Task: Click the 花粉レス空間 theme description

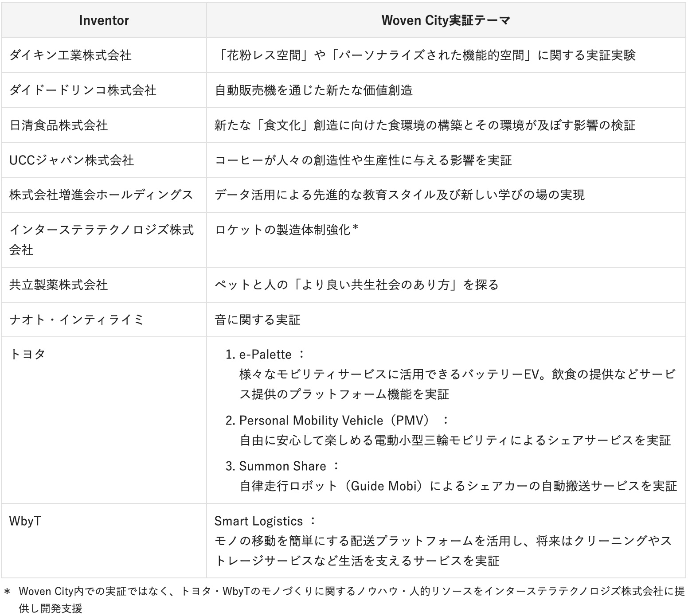Action: (x=425, y=55)
